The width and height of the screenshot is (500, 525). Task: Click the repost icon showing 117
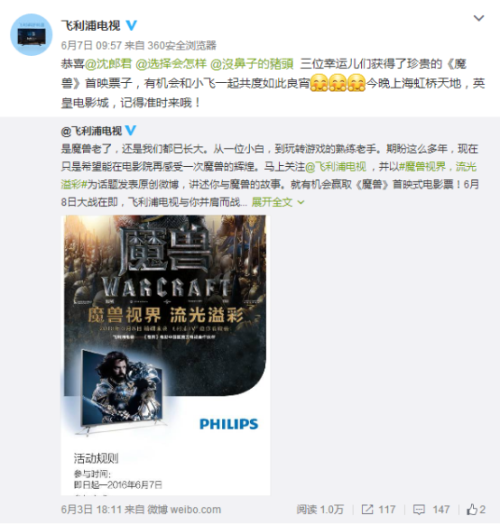click(367, 509)
